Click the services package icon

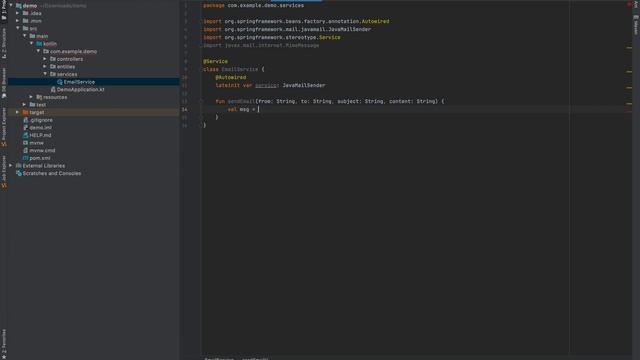click(x=53, y=74)
